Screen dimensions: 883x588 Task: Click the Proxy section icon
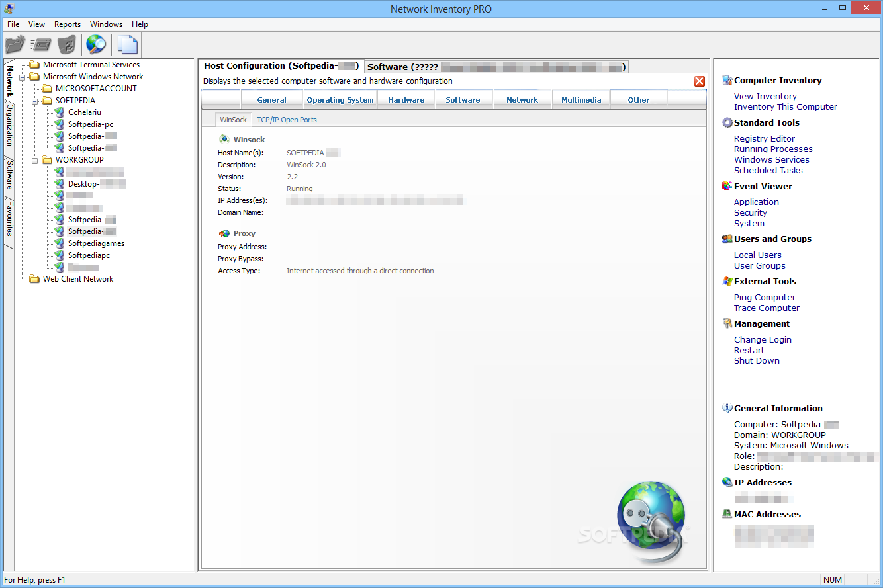coord(224,233)
